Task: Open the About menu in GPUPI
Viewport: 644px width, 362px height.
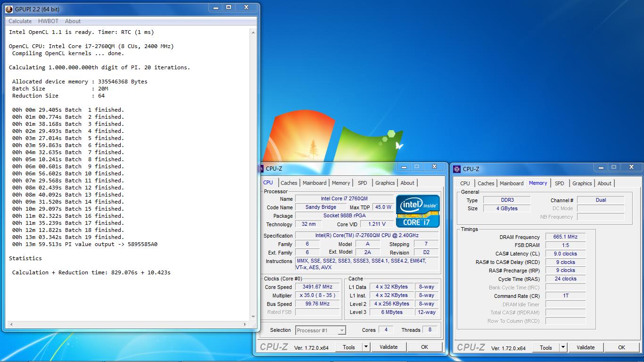Action: coord(73,21)
